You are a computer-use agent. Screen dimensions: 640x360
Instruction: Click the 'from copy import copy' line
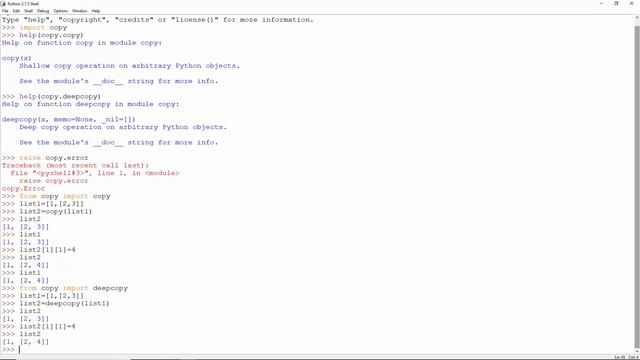click(65, 196)
